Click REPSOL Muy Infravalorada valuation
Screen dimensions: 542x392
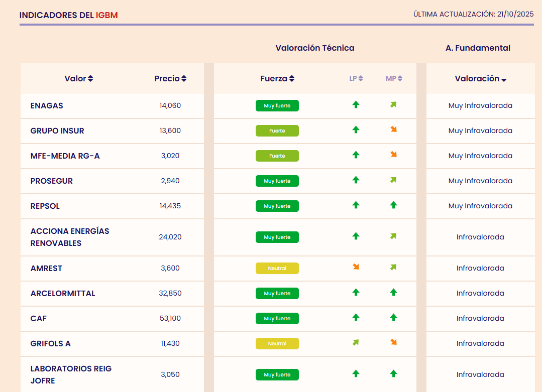click(x=480, y=206)
